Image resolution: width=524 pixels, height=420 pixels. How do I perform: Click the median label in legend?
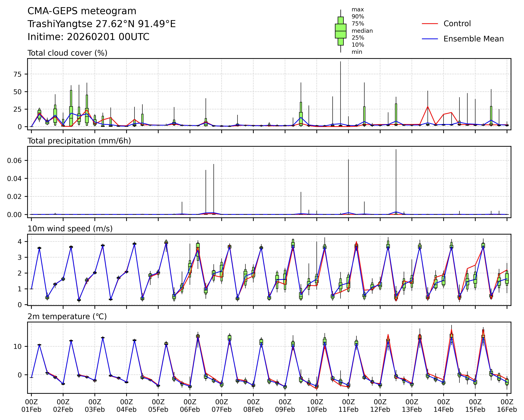[x=362, y=31]
